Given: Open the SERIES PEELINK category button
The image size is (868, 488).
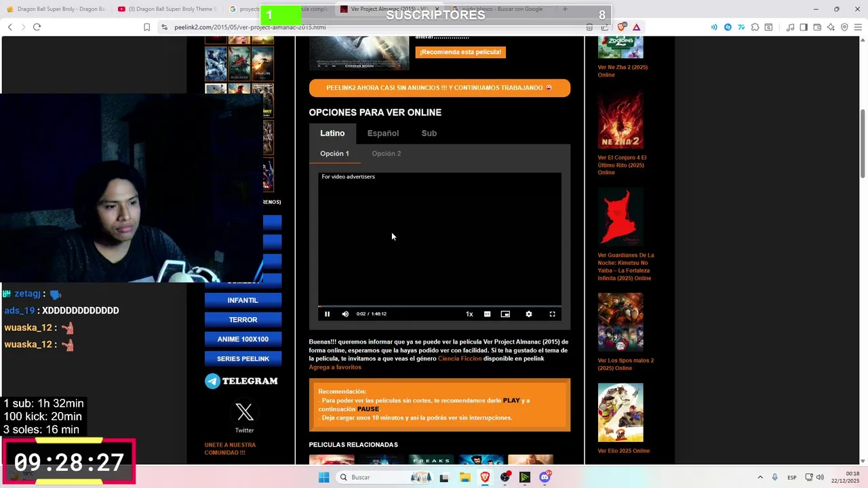Looking at the screenshot, I should [243, 359].
